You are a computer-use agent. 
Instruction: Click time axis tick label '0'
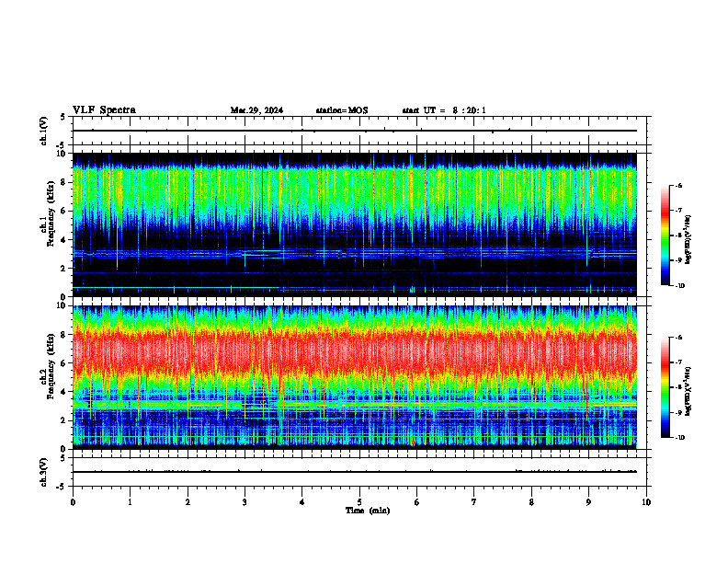[73, 502]
